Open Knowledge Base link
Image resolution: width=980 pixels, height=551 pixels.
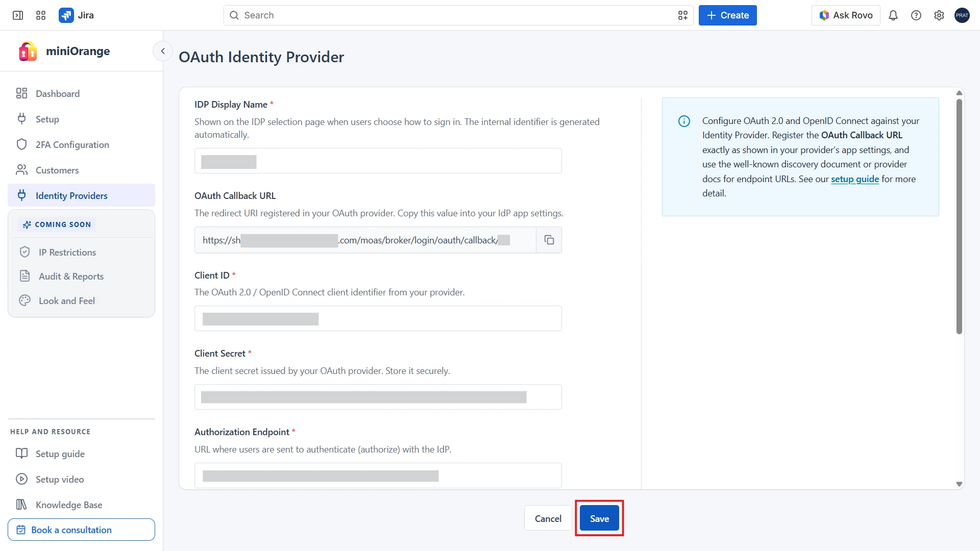[82, 505]
